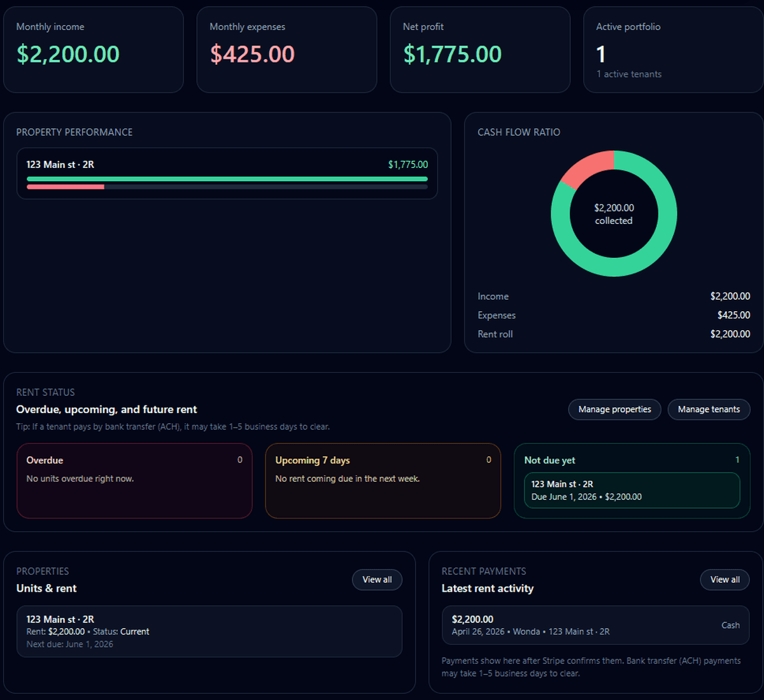Click the $2,200.00 collected donut center label
The height and width of the screenshot is (700, 764).
click(614, 214)
